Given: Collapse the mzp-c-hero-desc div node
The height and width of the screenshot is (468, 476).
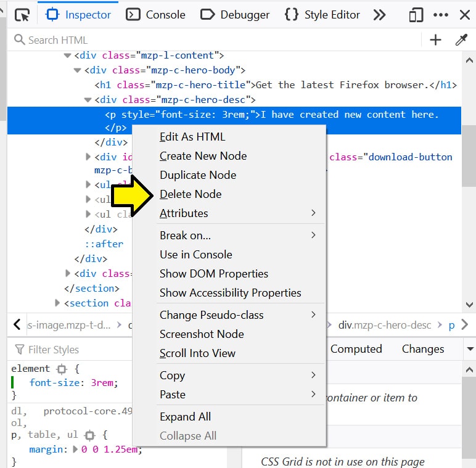Looking at the screenshot, I should coord(88,100).
